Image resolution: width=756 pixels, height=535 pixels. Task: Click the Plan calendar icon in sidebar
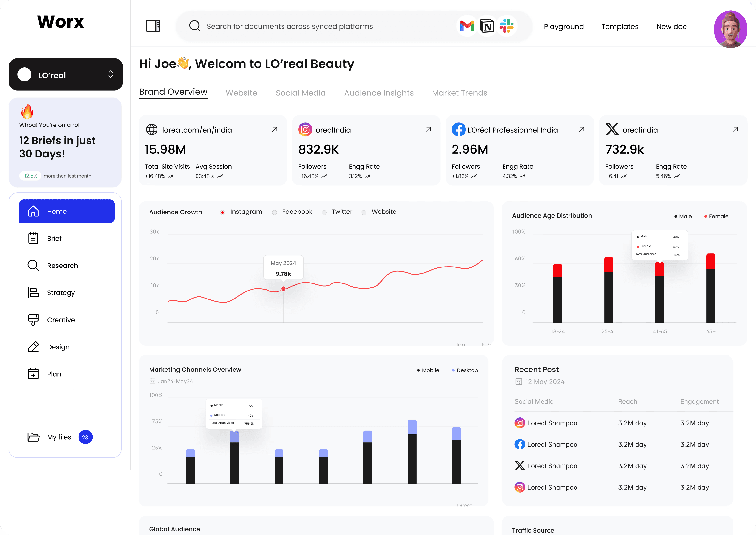[33, 374]
